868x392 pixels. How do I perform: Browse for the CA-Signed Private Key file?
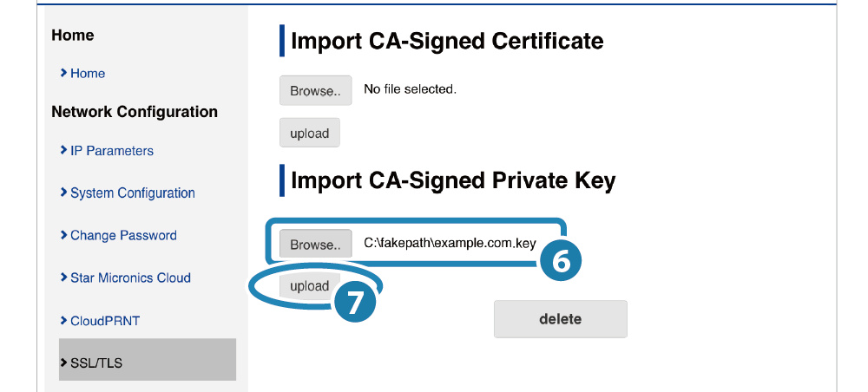coord(316,244)
